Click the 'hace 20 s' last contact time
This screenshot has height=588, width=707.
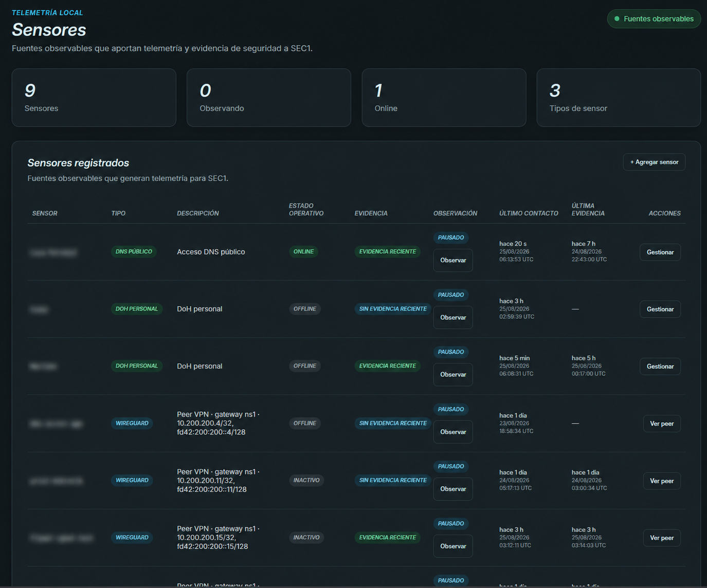513,244
